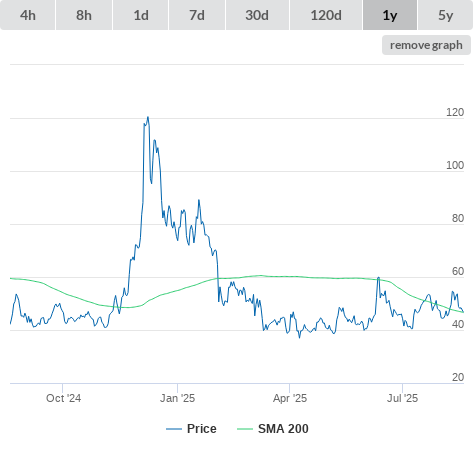This screenshot has height=455, width=474.
Task: Select the 4h time range tab
Action: tap(28, 15)
